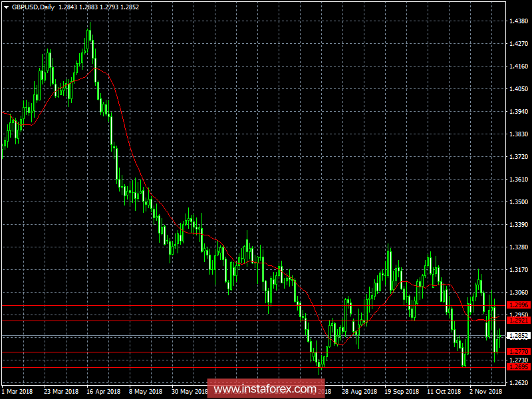Click the 30 May 2018 date label
The height and width of the screenshot is (399, 532).
(x=190, y=391)
